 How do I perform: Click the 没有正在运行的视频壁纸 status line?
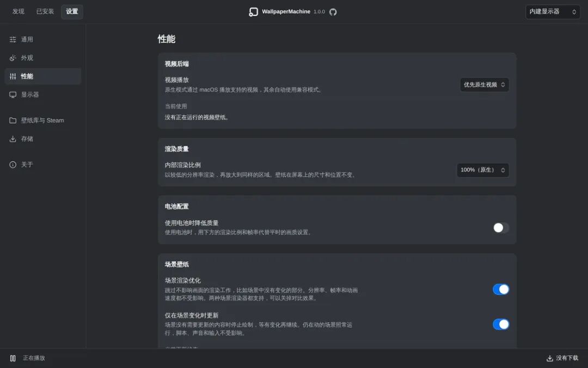point(197,118)
